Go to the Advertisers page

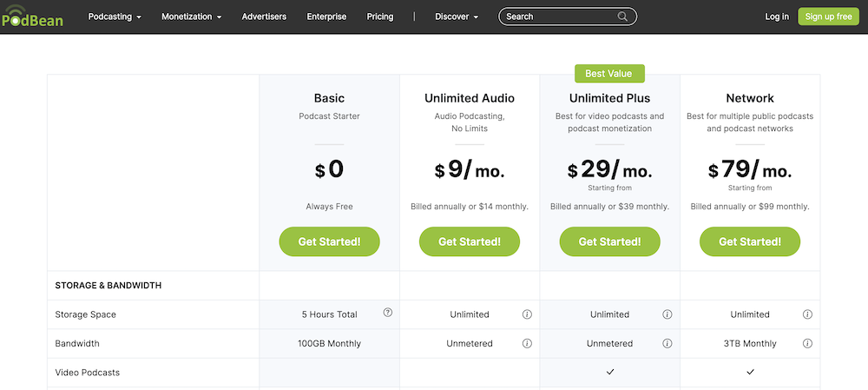[264, 17]
